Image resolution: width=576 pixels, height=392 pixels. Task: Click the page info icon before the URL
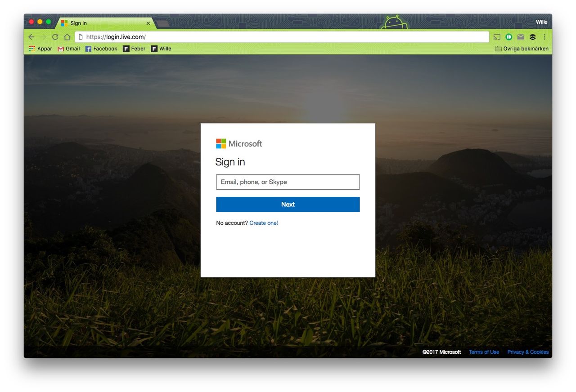(81, 37)
